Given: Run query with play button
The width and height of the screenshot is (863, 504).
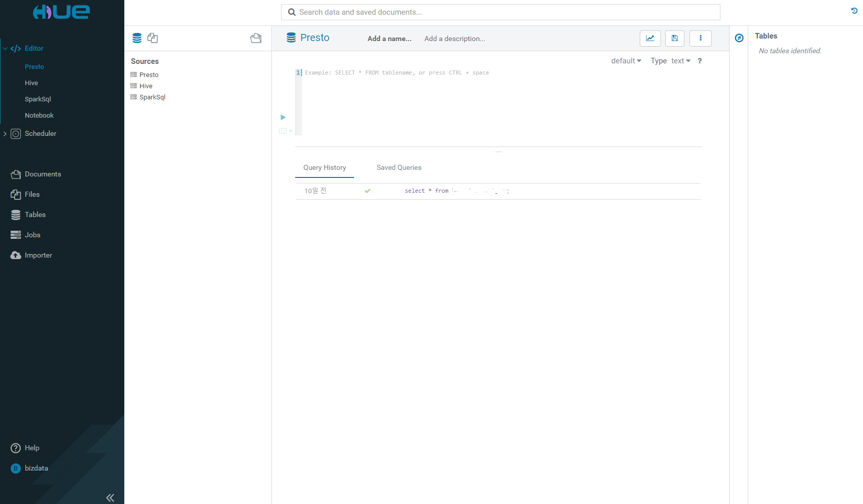Looking at the screenshot, I should (x=283, y=117).
